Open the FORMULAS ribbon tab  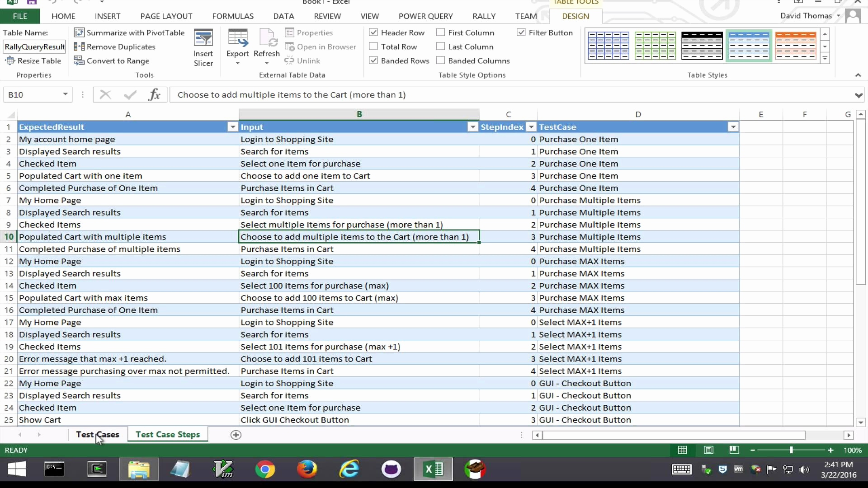click(x=233, y=16)
